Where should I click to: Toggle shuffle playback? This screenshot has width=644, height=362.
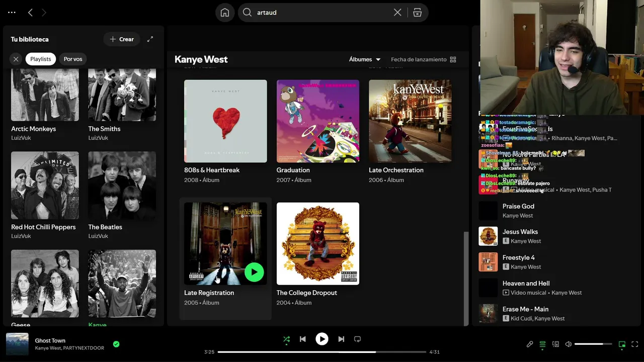point(286,339)
